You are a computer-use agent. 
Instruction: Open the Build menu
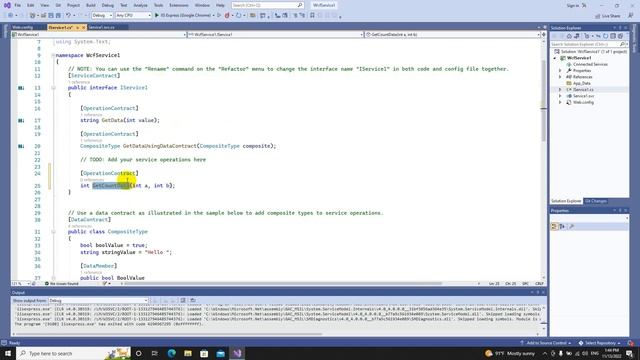(91, 5)
